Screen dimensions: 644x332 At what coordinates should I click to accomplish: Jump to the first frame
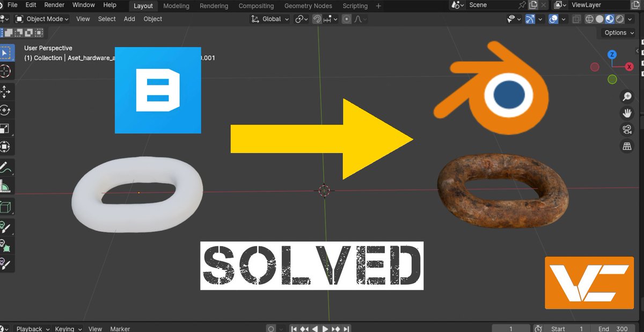[294, 329]
